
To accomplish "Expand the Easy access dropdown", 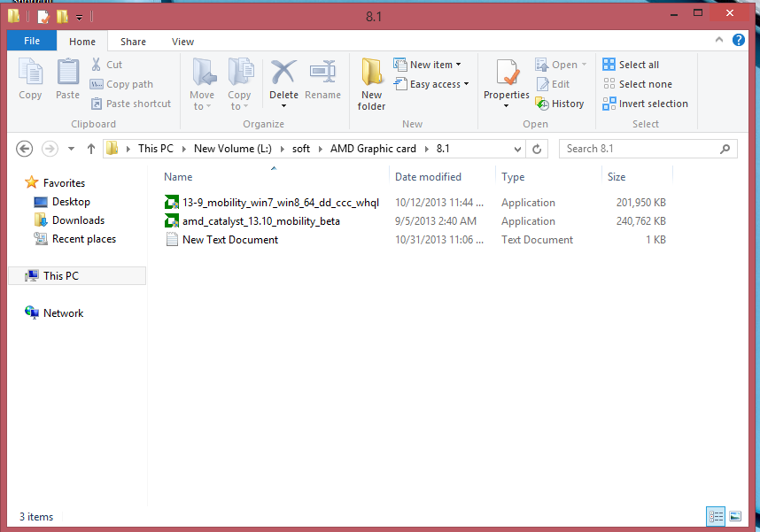I will [438, 84].
